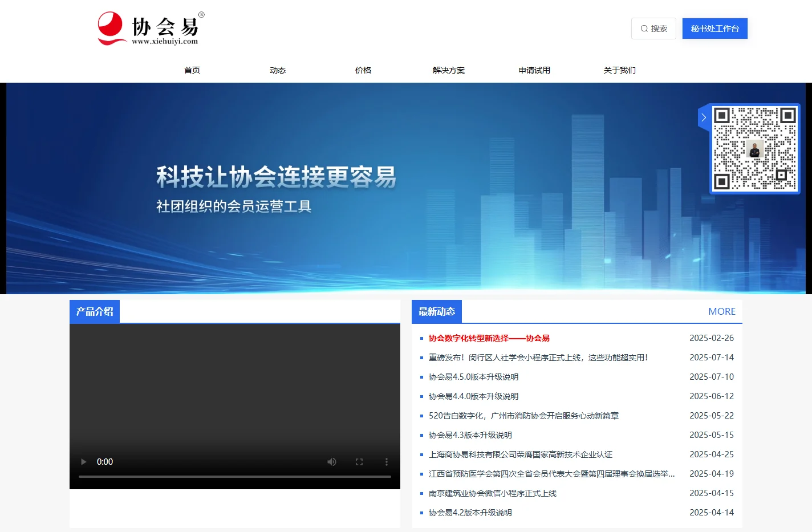Open the 关于我们 menu item
Screen dimensions: 812x532
(x=620, y=70)
